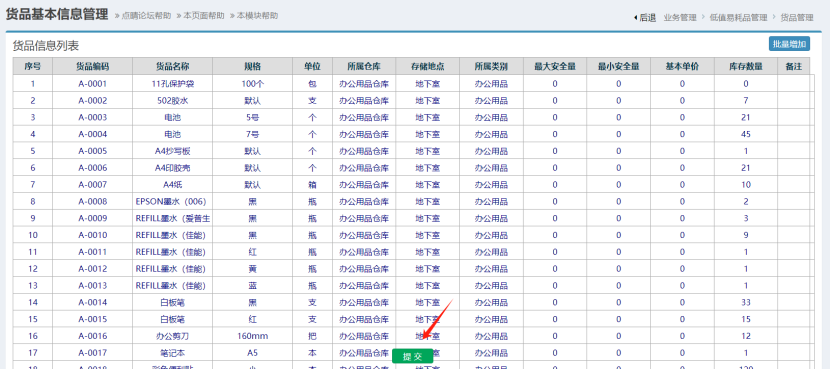Select item code A-0014 白板笔 row
Viewport: 830px width, 369px height.
point(93,302)
